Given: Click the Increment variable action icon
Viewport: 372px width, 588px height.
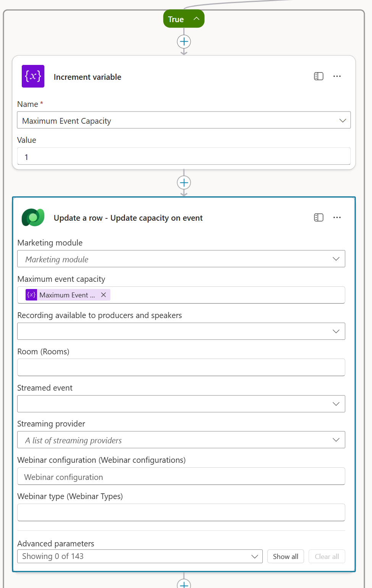Looking at the screenshot, I should (x=33, y=76).
